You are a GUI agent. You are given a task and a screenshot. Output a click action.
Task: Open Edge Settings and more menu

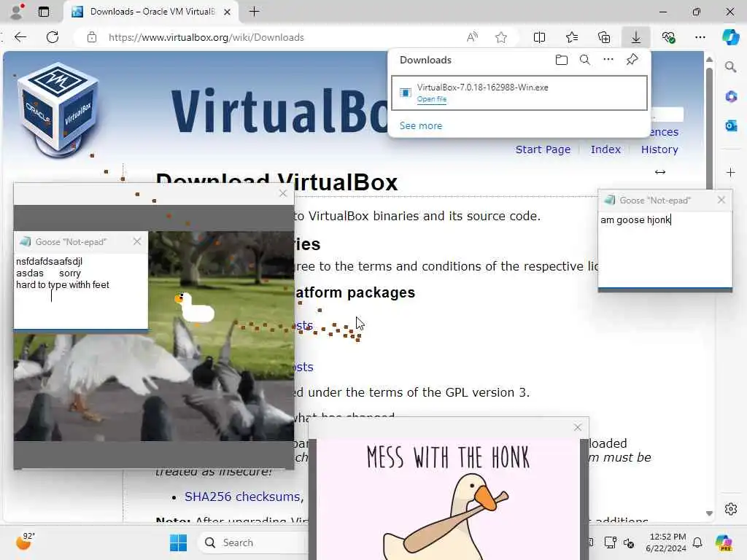pyautogui.click(x=700, y=37)
